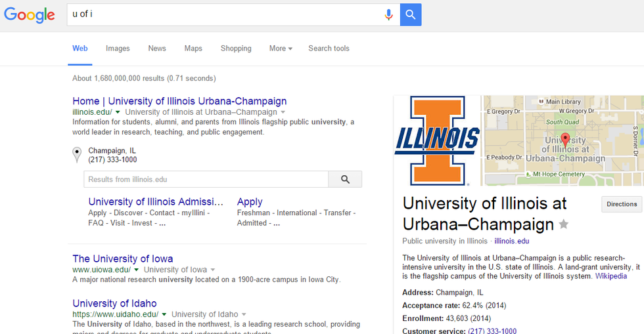
Task: Open the Maps tab
Action: pos(193,49)
